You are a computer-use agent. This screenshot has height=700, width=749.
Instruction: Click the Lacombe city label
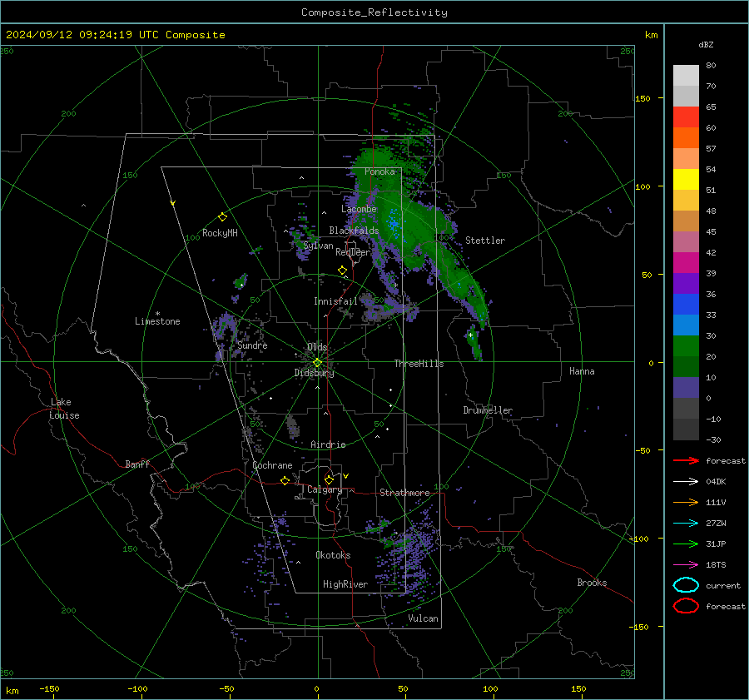(x=359, y=209)
